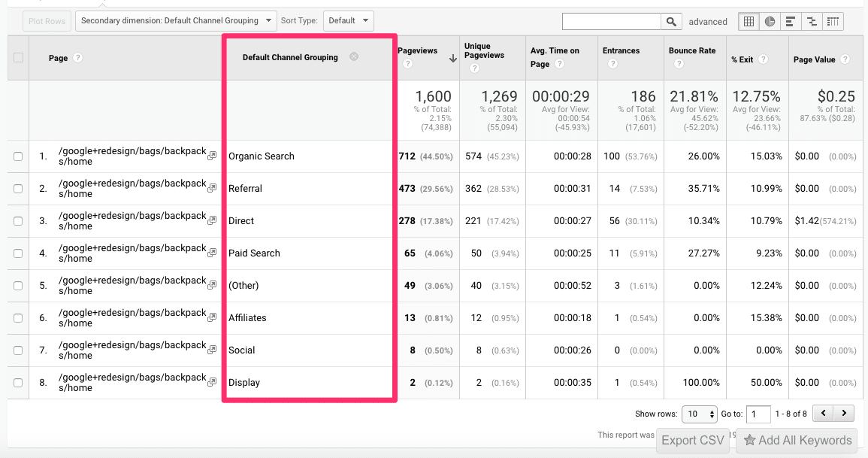This screenshot has width=868, height=458.
Task: Go to next page of results
Action: click(844, 413)
